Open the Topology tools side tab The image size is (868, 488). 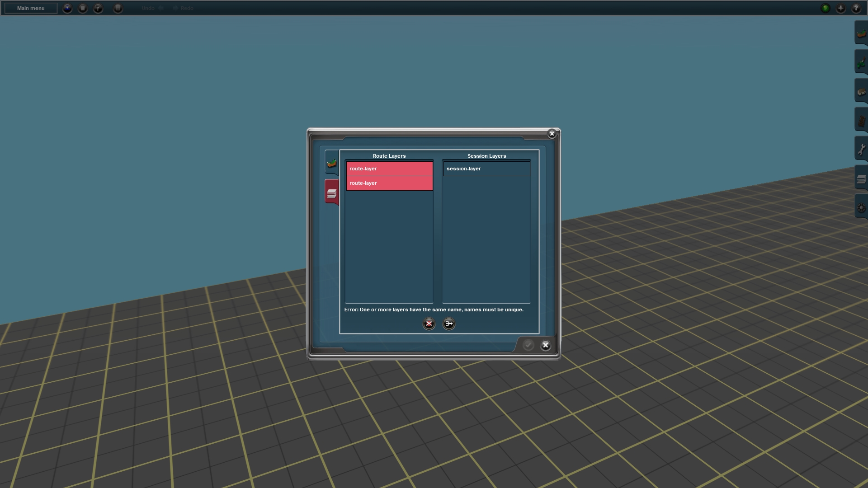(861, 33)
